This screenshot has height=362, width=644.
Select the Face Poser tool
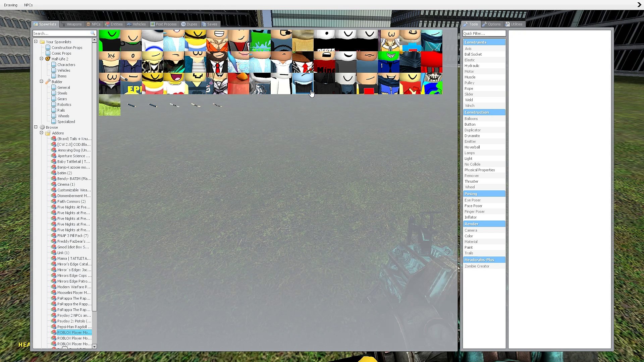click(473, 206)
